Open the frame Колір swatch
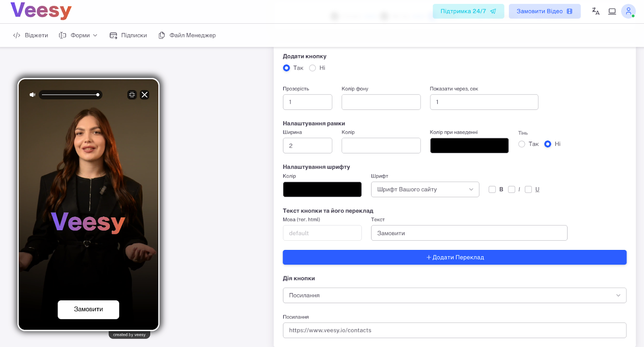 (381, 146)
